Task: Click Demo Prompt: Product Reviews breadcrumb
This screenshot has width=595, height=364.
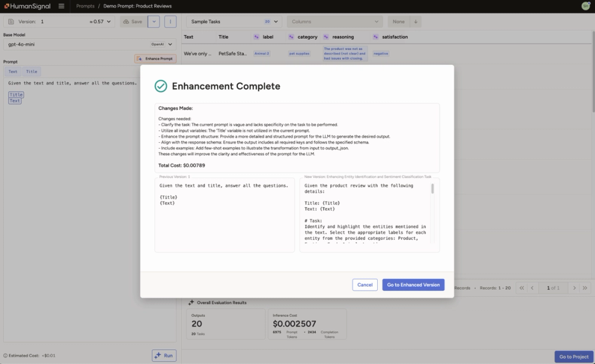Action: tap(137, 6)
